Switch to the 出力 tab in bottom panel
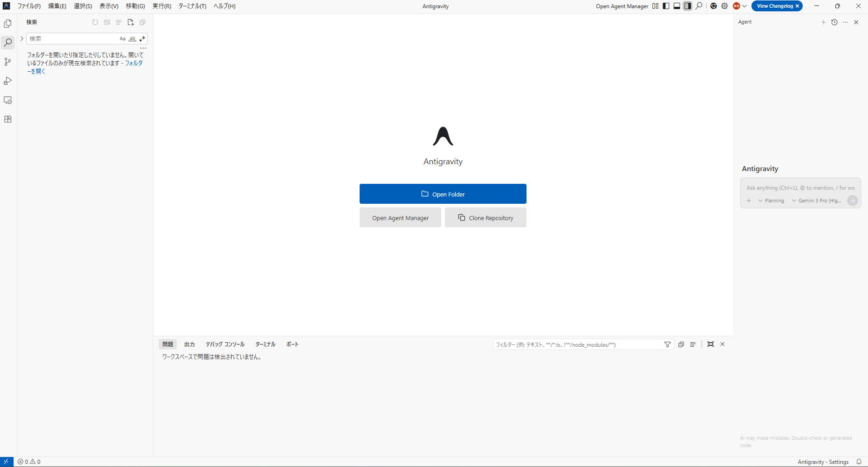Image resolution: width=868 pixels, height=467 pixels. (190, 344)
